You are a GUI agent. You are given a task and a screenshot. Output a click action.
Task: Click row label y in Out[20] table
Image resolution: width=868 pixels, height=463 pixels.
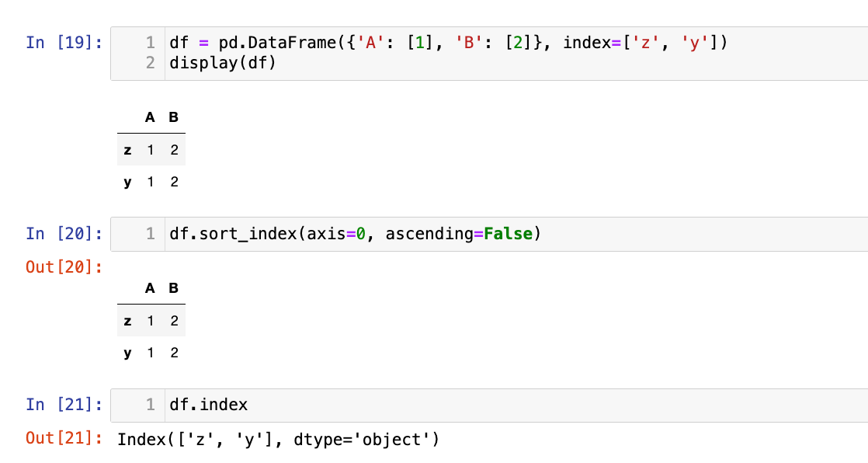[127, 353]
